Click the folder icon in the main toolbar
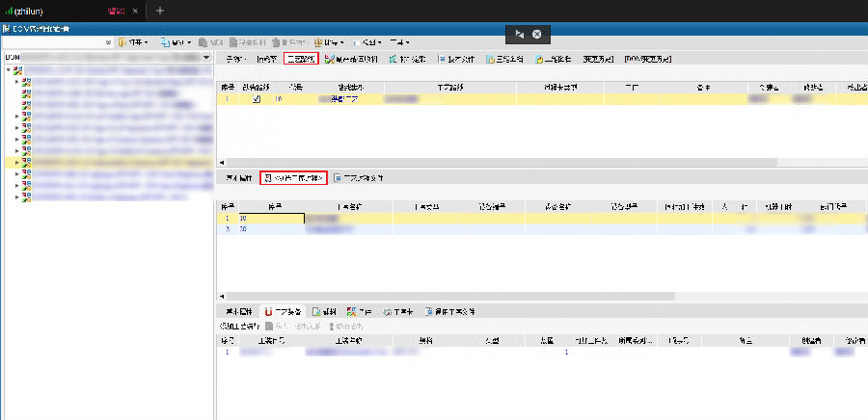 coord(122,42)
